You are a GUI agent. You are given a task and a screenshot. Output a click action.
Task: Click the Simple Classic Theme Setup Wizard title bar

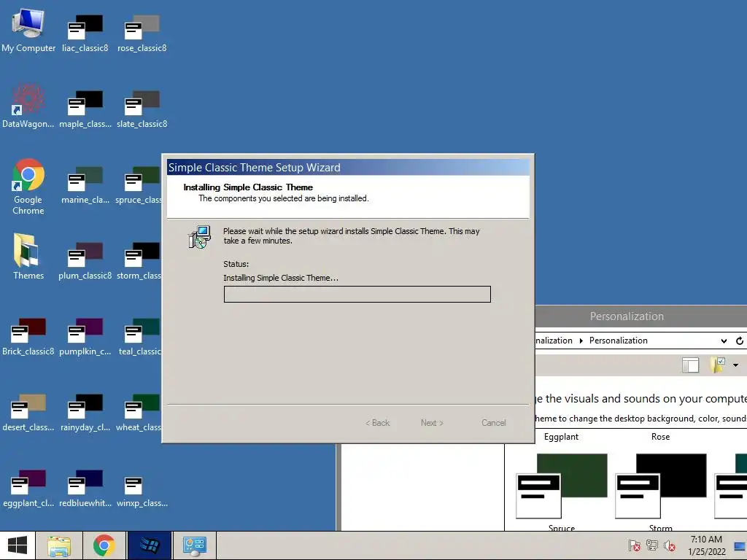click(348, 168)
